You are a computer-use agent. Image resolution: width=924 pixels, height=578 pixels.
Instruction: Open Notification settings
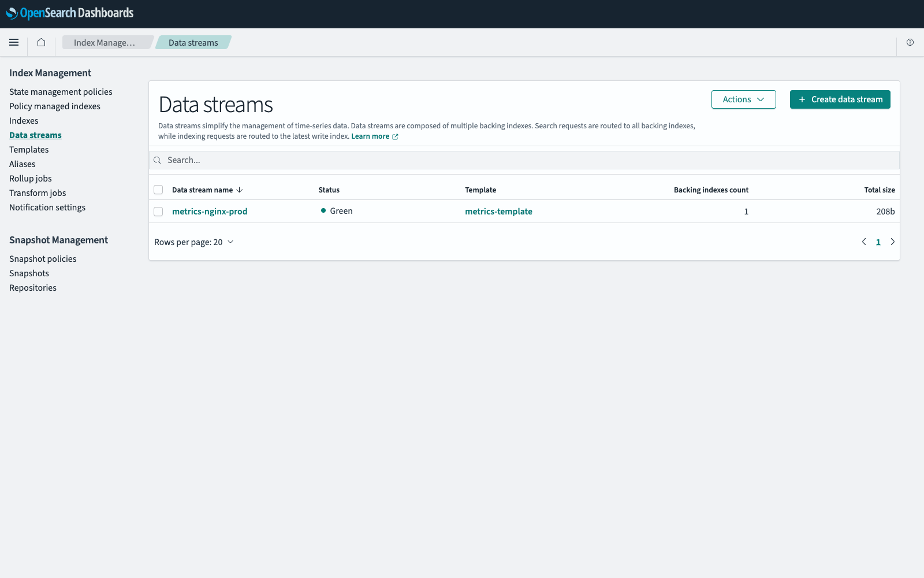click(47, 208)
